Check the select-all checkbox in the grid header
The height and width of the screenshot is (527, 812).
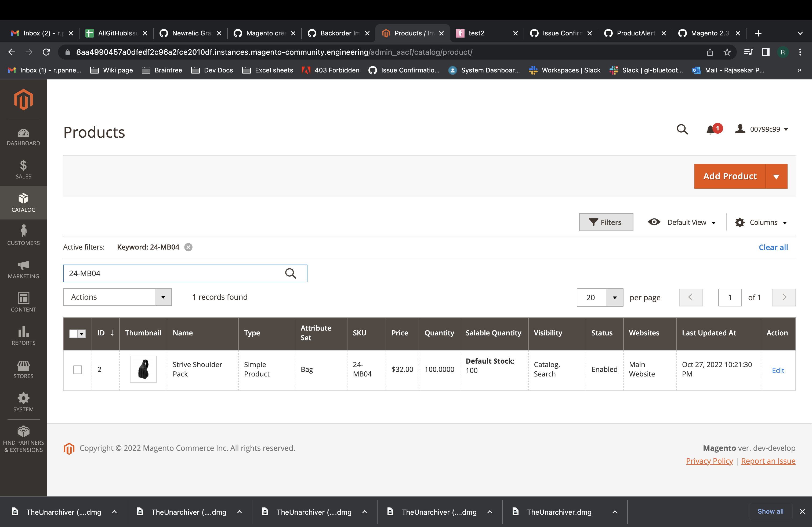click(x=74, y=334)
